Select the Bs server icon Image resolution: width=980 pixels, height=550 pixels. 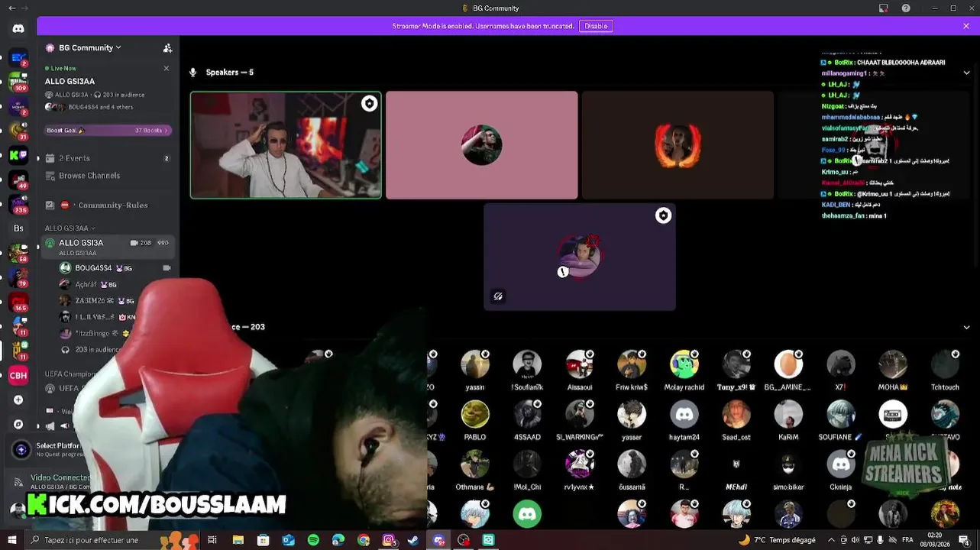tap(18, 228)
